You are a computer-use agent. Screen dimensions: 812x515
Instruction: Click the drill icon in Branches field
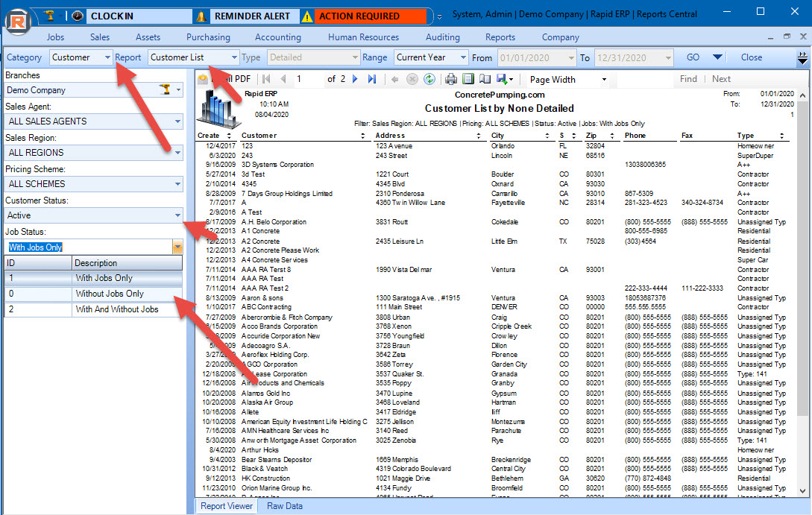coord(166,89)
